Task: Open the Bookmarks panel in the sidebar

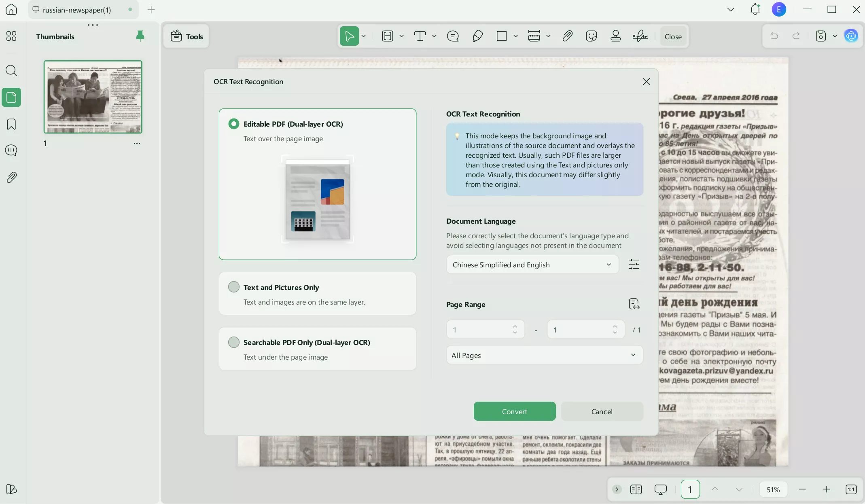Action: pyautogui.click(x=11, y=124)
